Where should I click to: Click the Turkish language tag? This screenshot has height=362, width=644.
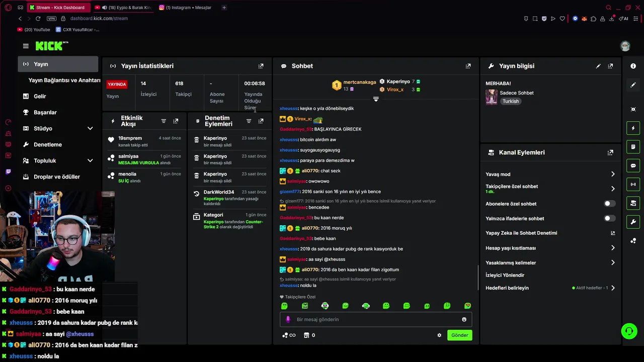pyautogui.click(x=510, y=101)
